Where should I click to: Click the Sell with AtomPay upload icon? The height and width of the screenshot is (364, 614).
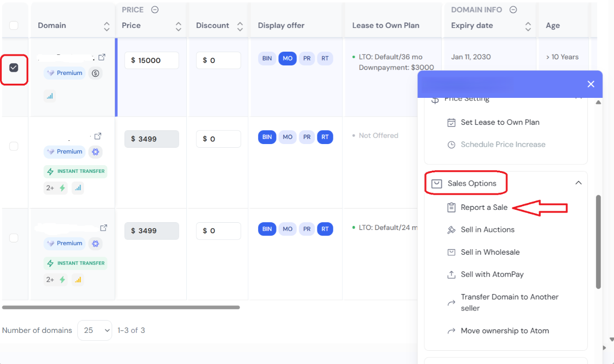(x=452, y=275)
